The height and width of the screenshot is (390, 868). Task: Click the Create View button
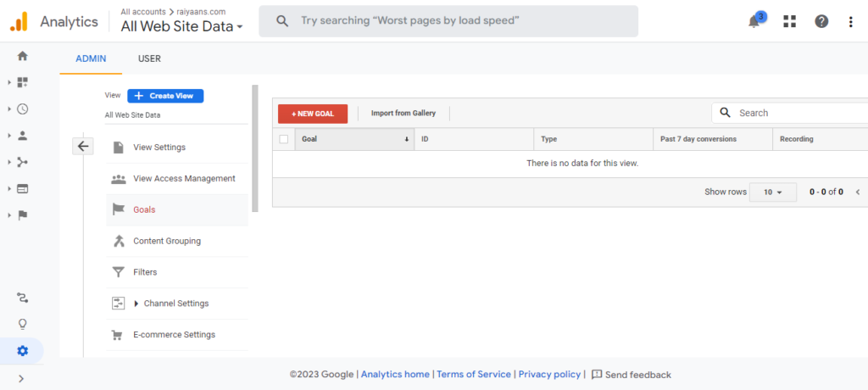click(x=165, y=96)
